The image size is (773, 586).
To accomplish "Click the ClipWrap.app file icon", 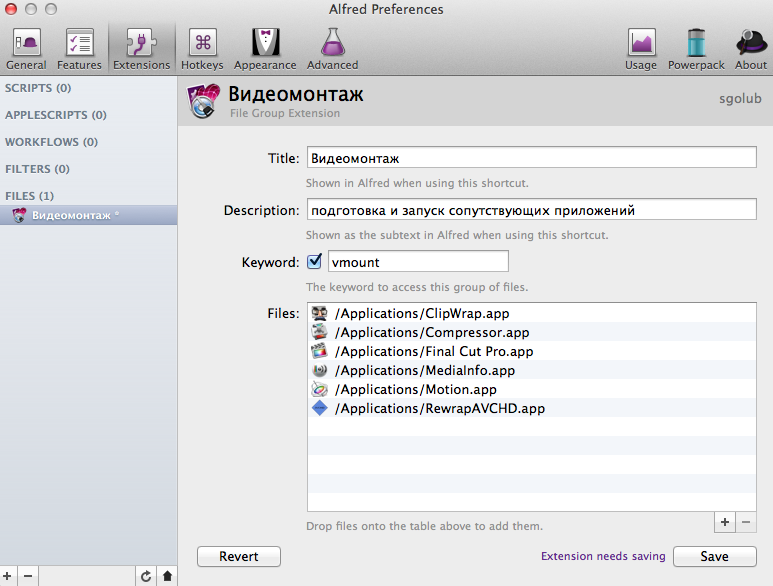I will click(319, 313).
